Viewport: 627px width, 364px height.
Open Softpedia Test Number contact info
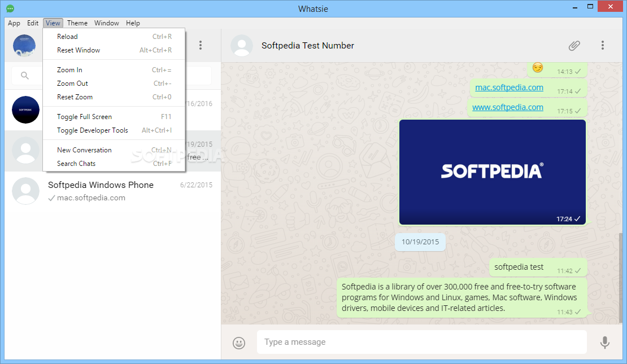(x=307, y=46)
